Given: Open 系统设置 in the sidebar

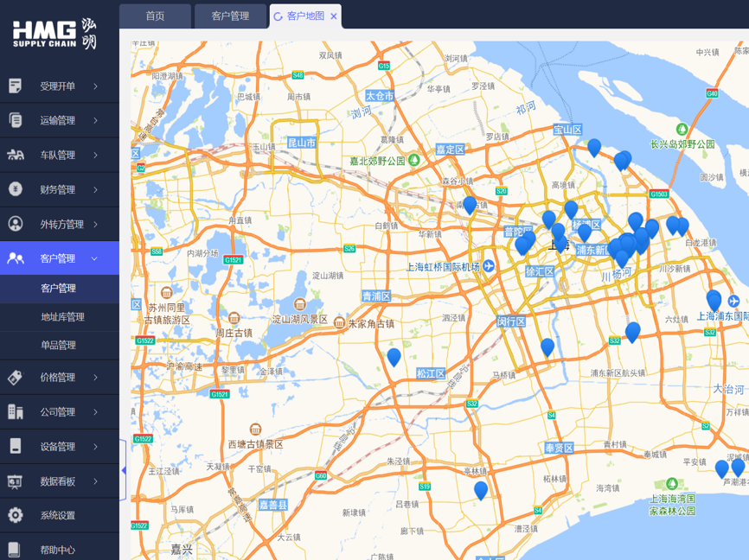Looking at the screenshot, I should [59, 515].
